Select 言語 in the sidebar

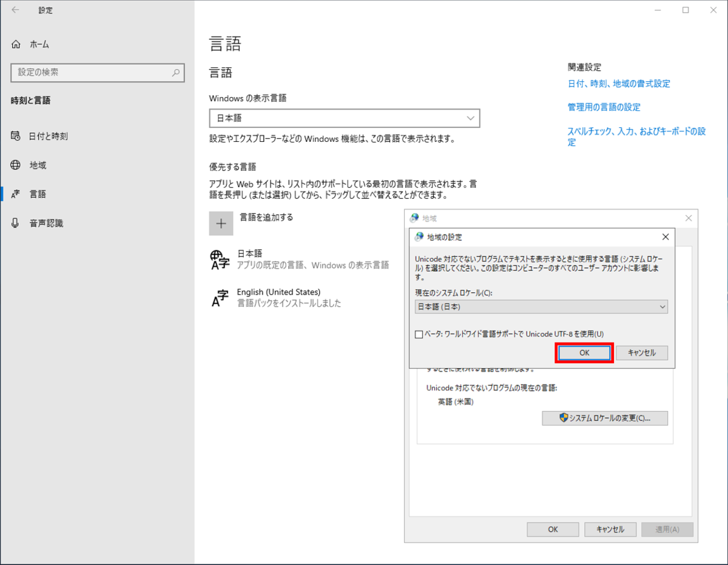pyautogui.click(x=29, y=194)
